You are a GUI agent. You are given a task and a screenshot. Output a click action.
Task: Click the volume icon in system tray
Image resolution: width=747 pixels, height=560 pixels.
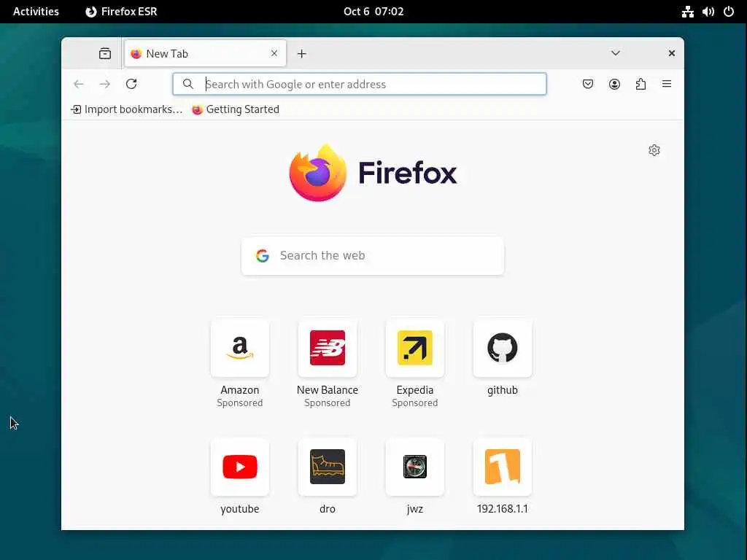tap(708, 12)
